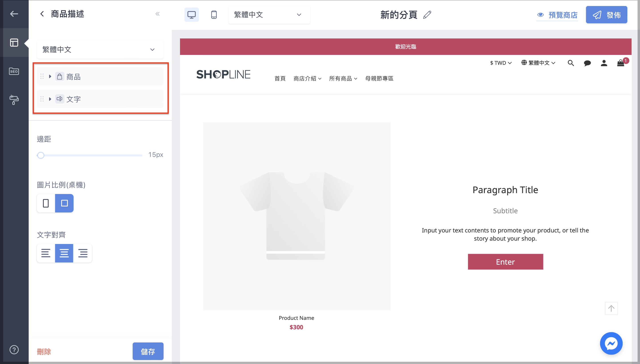
Task: Edit page name with the pencil icon
Action: (x=427, y=15)
